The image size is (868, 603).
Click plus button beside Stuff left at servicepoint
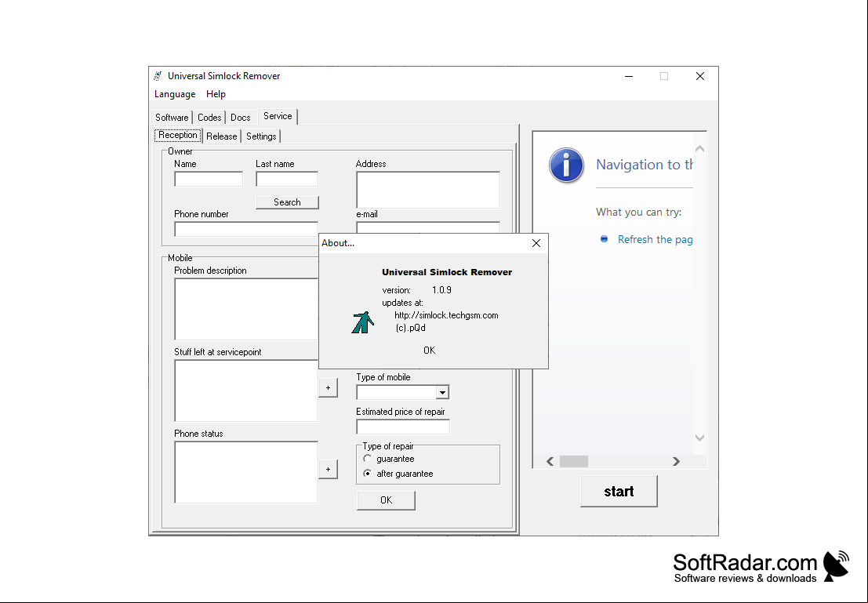[x=329, y=387]
